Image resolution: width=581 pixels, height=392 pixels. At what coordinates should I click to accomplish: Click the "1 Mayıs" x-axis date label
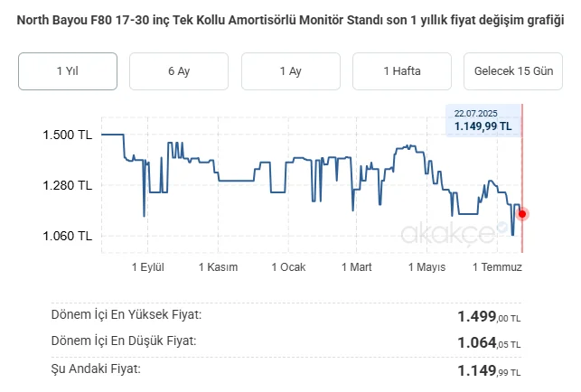pyautogui.click(x=427, y=267)
